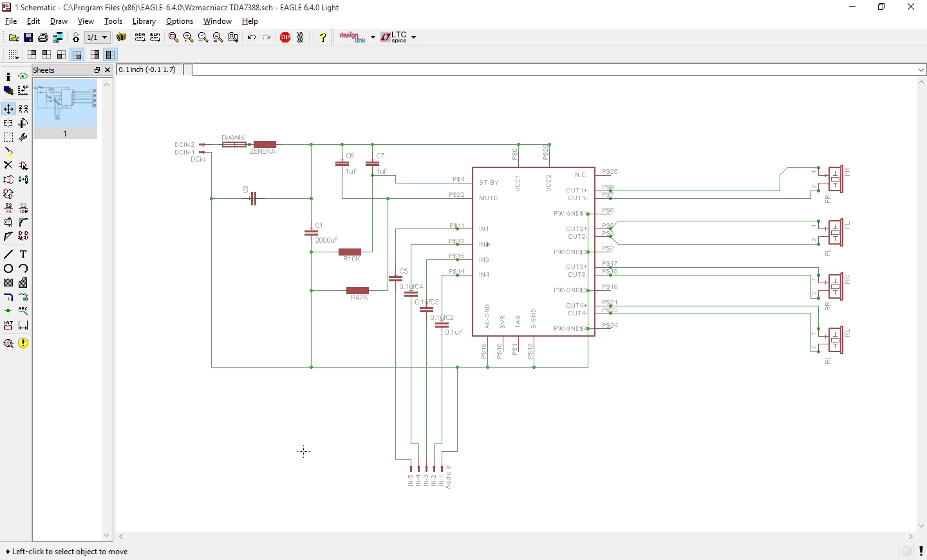927x560 pixels.
Task: Save the schematic with the floppy icon
Action: (x=28, y=37)
